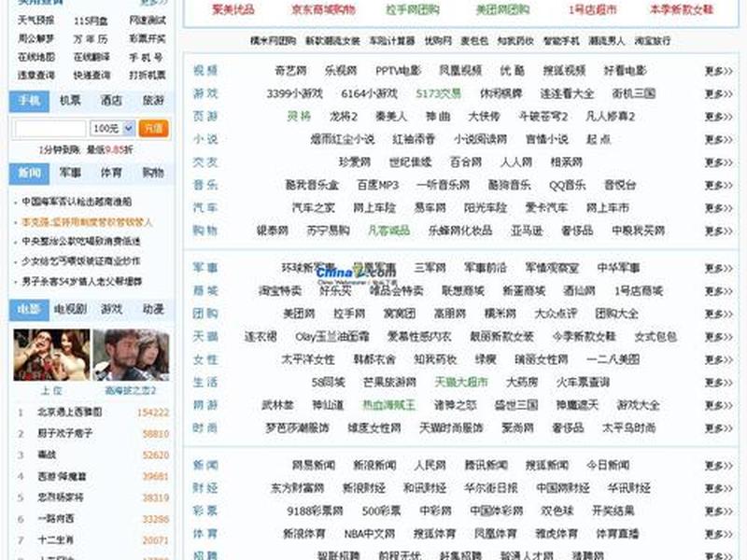747x560 pixels.
Task: Open the 5173交易 link
Action: (438, 94)
